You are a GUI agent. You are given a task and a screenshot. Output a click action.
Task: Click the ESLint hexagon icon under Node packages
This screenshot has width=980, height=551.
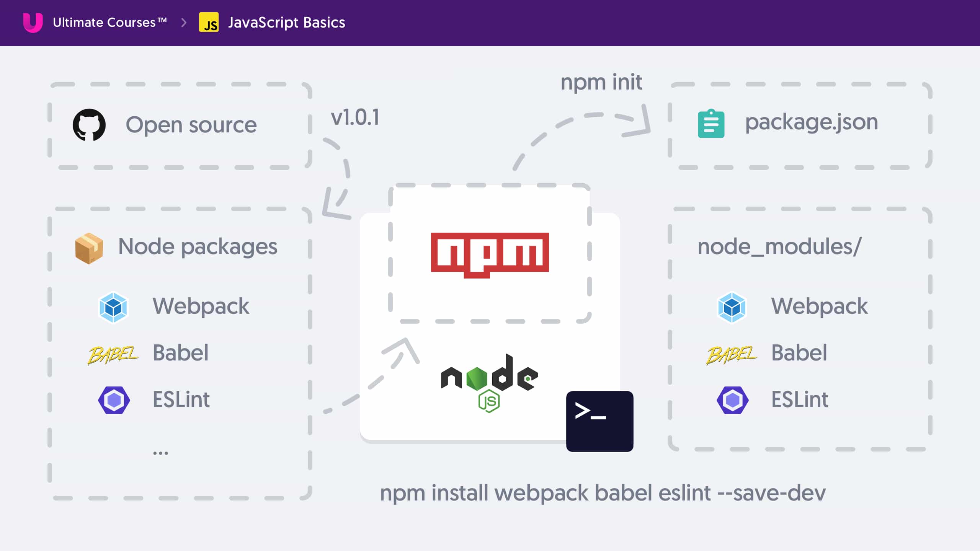114,400
